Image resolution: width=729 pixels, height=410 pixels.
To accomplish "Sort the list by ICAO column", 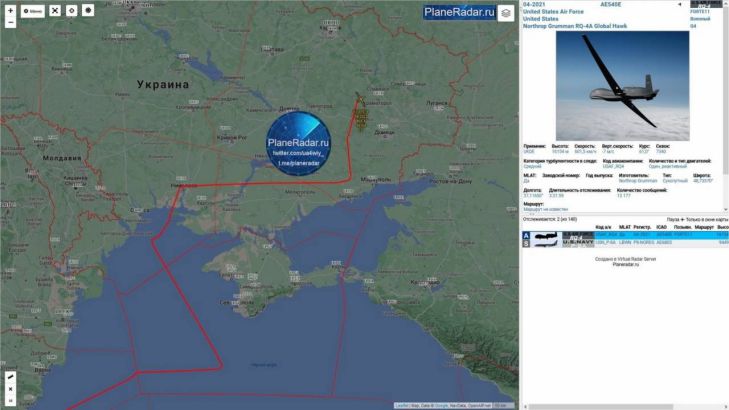I will (x=661, y=227).
